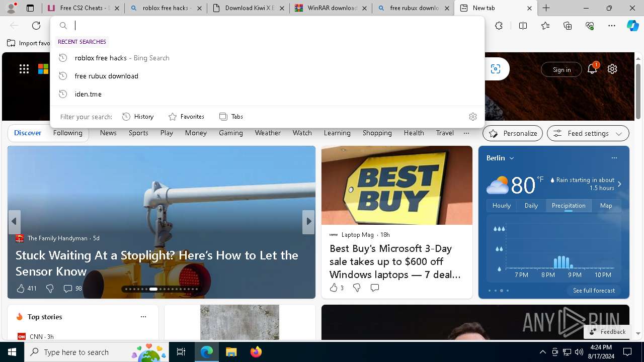
Task: Dislike the Best Buy article
Action: point(357,288)
